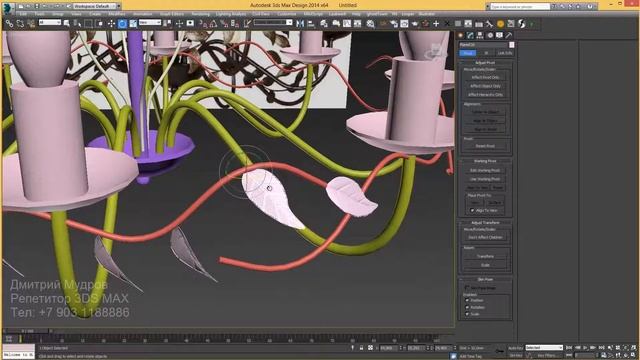Toggle the Snaps Toggle button
The image size is (640, 360).
203,24
